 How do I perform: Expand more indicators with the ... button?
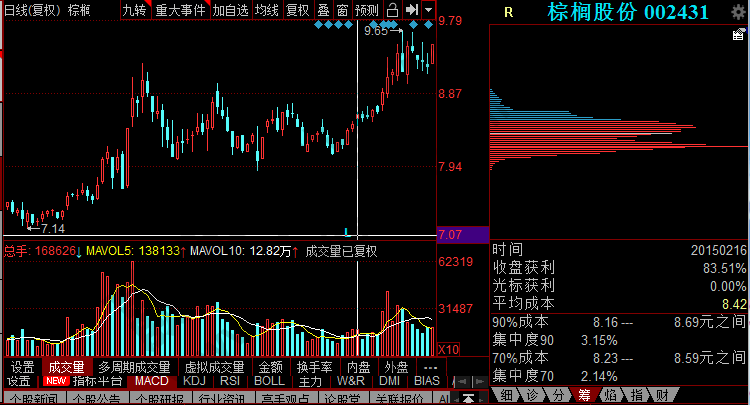coord(430,367)
